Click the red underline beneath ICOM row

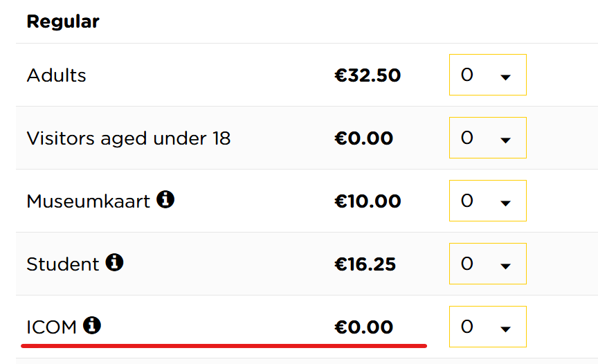224,346
